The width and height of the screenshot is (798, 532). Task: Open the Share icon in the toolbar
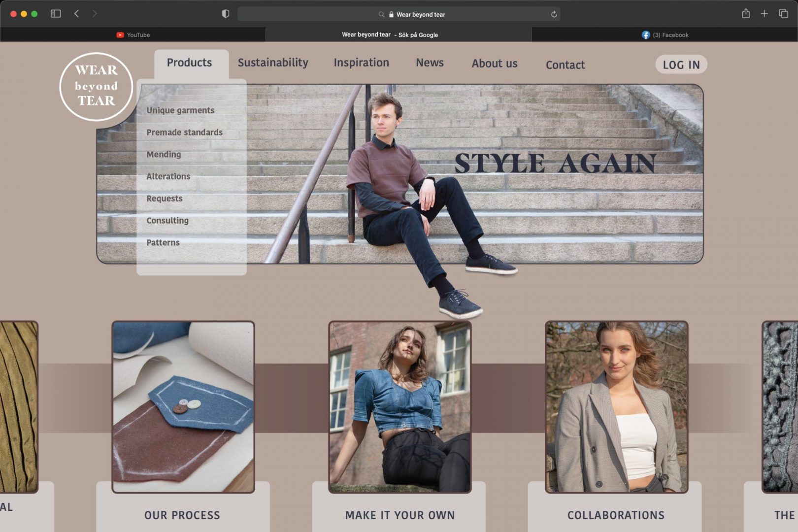pos(746,13)
